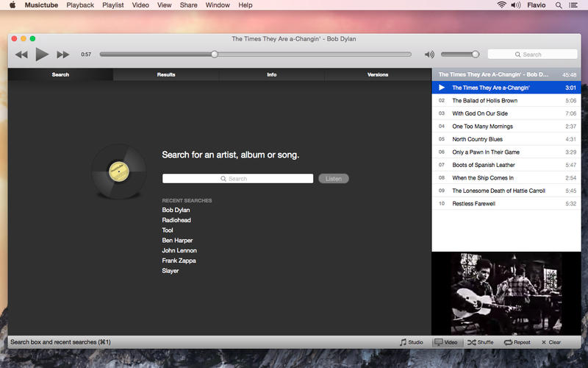Adjust the volume slider
The height and width of the screenshot is (368, 588).
tap(460, 54)
